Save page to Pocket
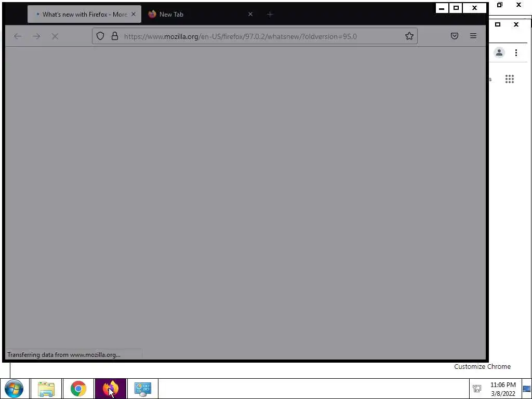This screenshot has width=532, height=399. [x=455, y=36]
